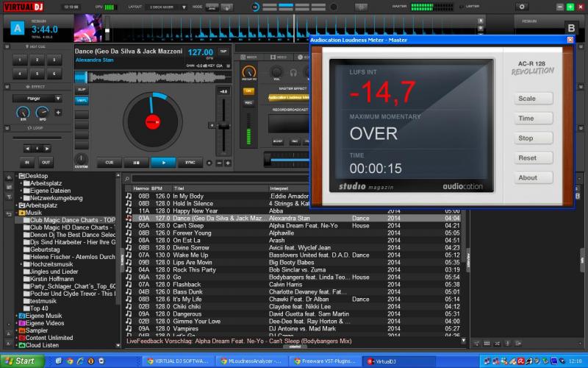Toggle the VINYL mode button
Viewport: 588px width, 368px height.
click(82, 99)
